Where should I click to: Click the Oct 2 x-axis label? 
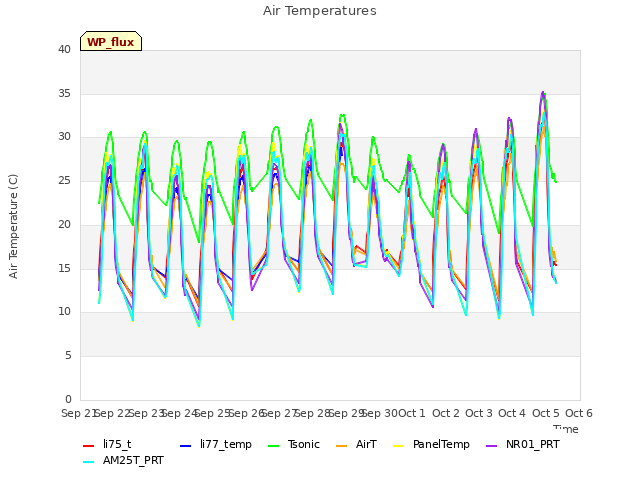click(446, 413)
